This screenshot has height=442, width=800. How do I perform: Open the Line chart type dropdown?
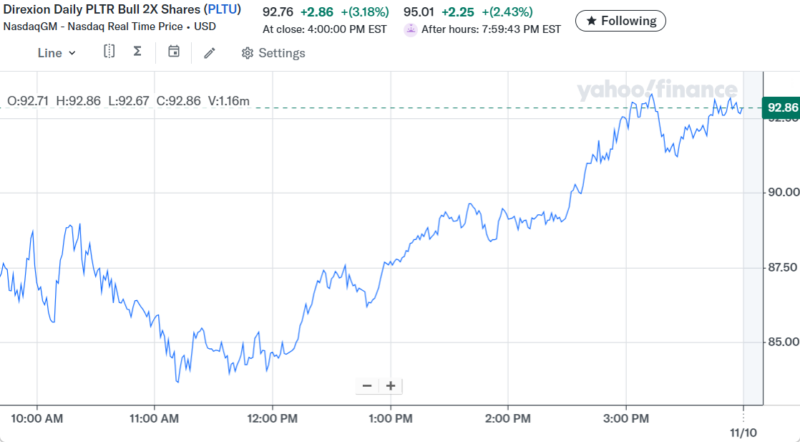coord(56,53)
